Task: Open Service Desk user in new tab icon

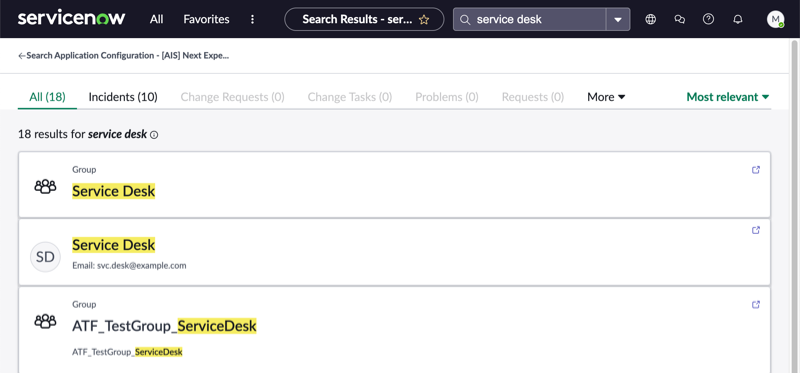Action: (756, 230)
